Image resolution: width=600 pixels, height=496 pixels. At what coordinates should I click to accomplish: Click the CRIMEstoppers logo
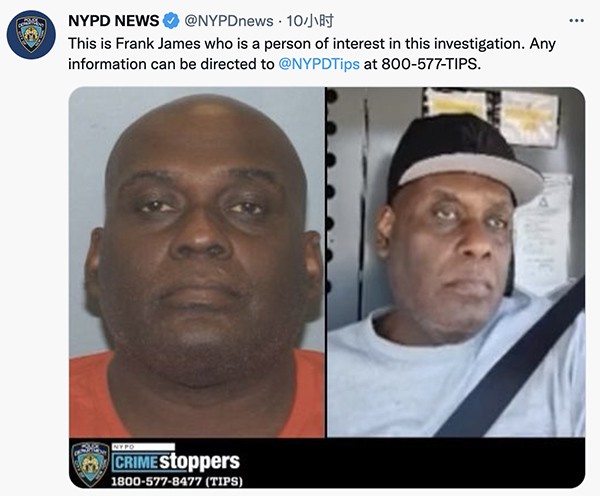click(176, 462)
